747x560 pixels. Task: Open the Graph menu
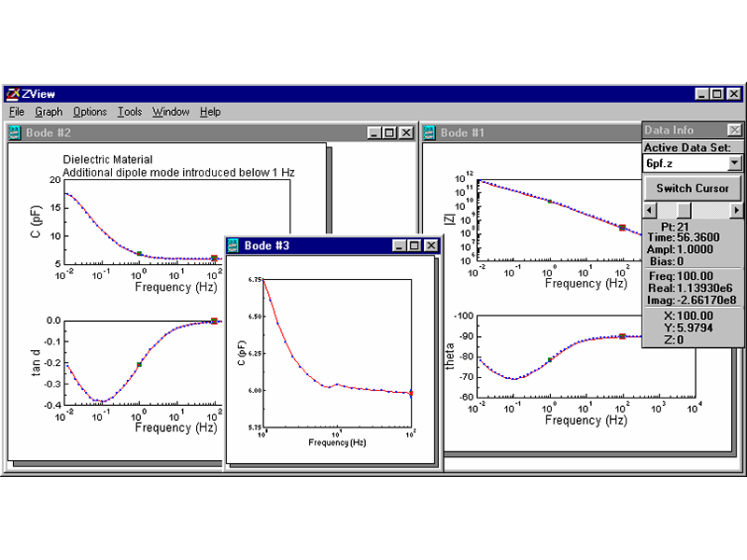tap(49, 112)
